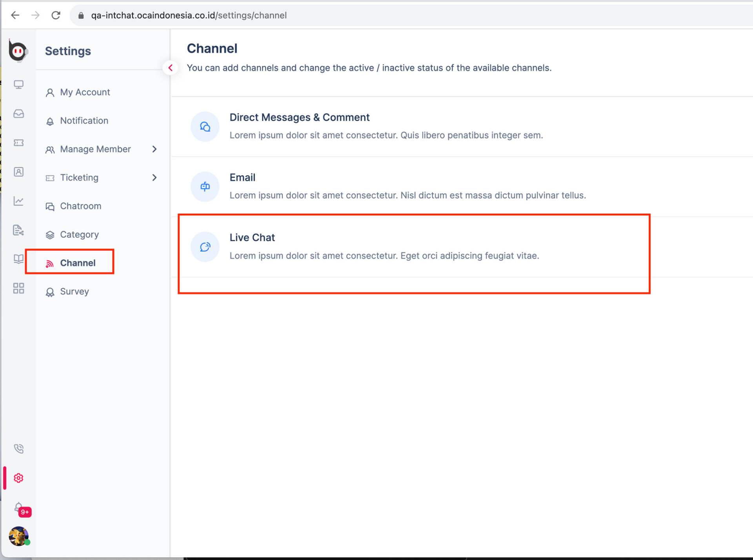Select Chatroom in settings menu
753x560 pixels.
[x=80, y=206]
